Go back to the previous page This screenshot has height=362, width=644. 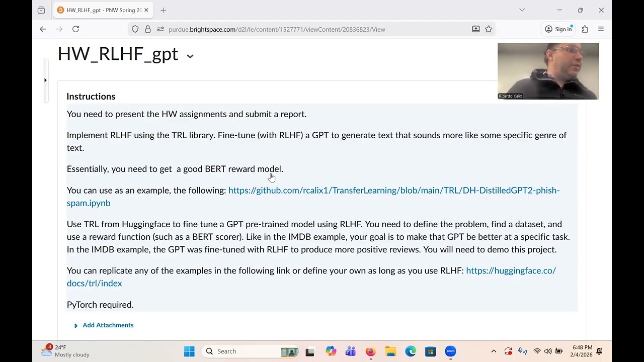pos(43,29)
